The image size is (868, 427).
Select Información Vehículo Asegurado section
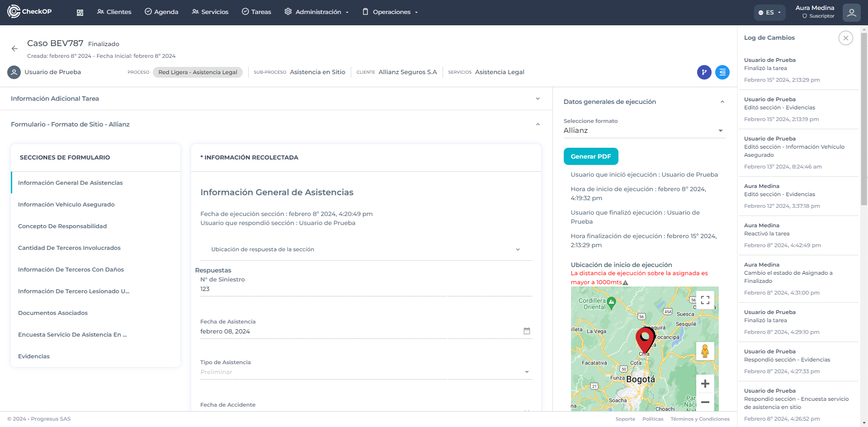coord(96,204)
